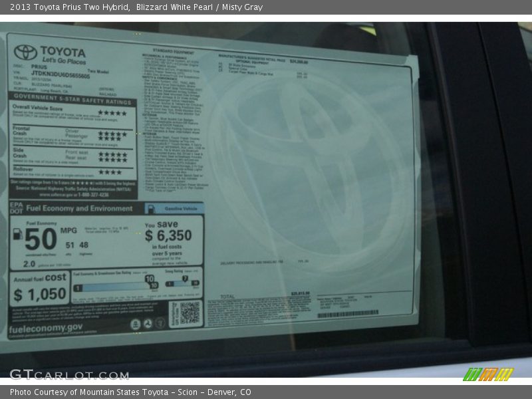Click the Side Crash star ratings
Image resolution: width=532 pixels, height=399 pixels.
pyautogui.click(x=112, y=156)
